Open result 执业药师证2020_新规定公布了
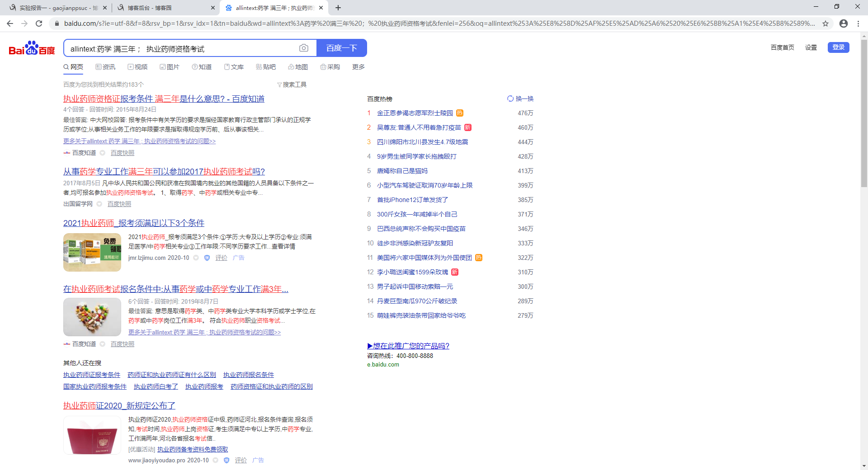Screen dimensions: 868x470 point(119,406)
